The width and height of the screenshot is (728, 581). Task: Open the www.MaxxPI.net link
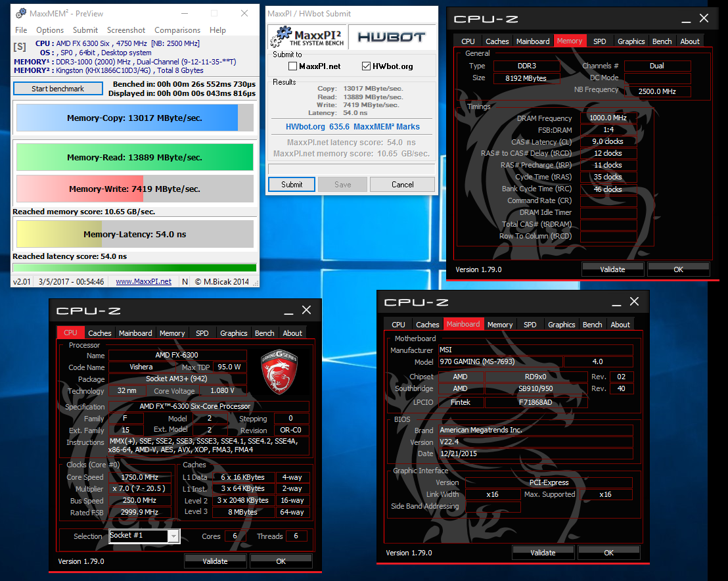click(x=143, y=281)
